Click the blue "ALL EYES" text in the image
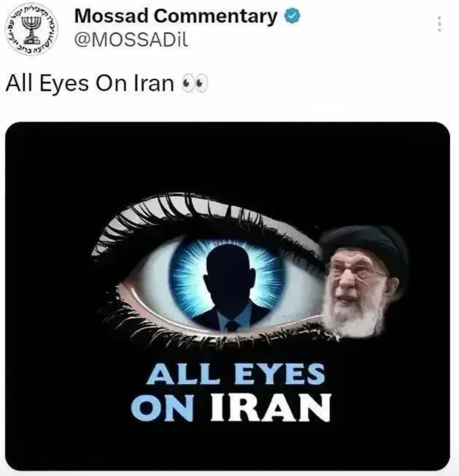 [x=236, y=374]
